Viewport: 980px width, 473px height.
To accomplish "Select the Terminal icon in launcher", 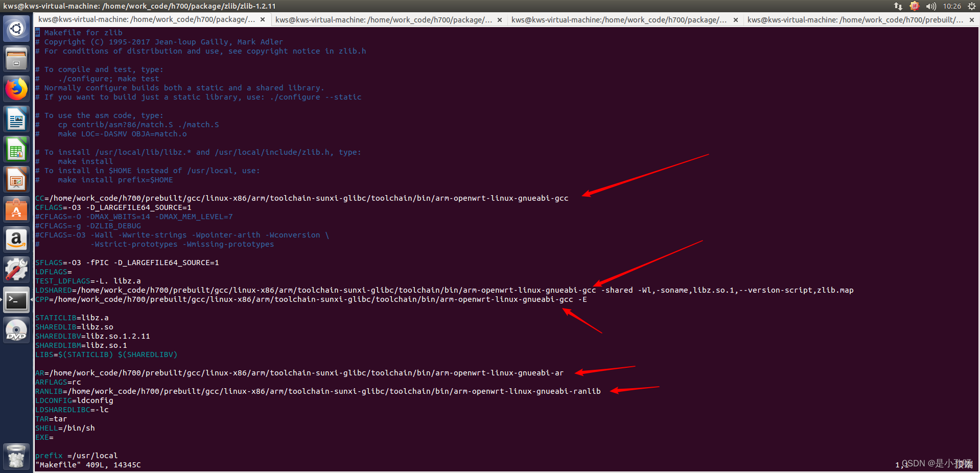I will pos(16,300).
